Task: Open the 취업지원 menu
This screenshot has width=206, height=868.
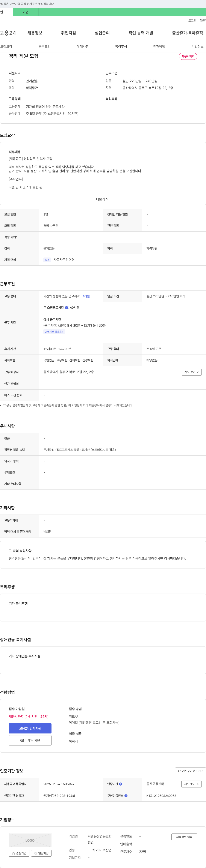Action: click(x=68, y=33)
